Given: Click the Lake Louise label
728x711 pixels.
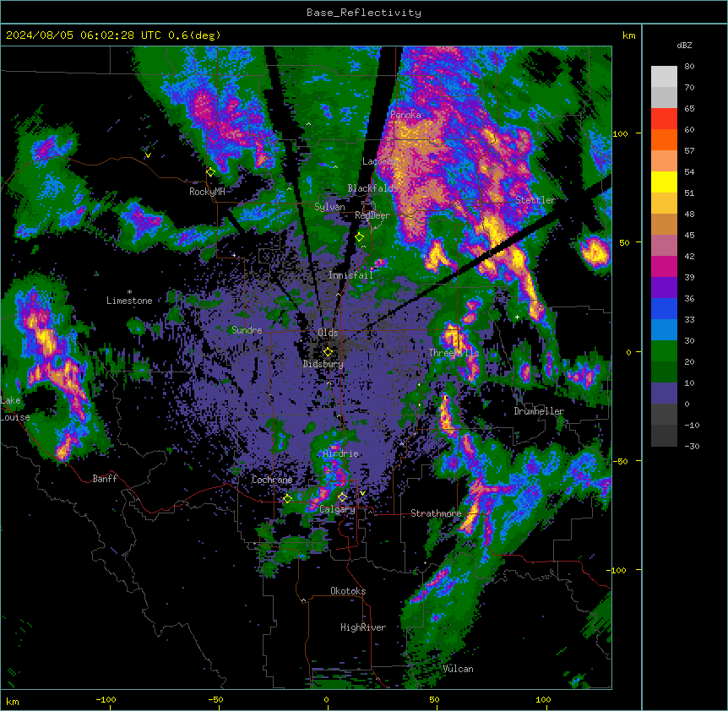Looking at the screenshot, I should (15, 409).
